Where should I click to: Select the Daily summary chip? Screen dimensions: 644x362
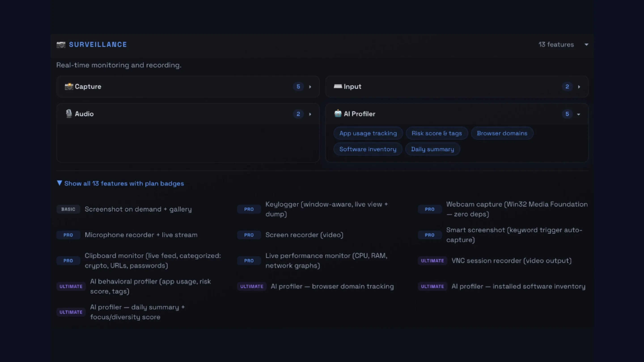(x=432, y=149)
